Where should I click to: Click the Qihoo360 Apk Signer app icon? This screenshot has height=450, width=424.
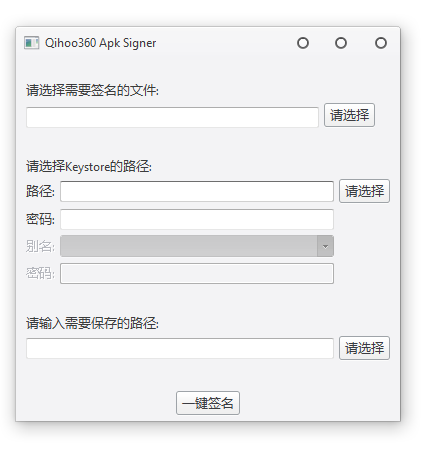pyautogui.click(x=31, y=43)
